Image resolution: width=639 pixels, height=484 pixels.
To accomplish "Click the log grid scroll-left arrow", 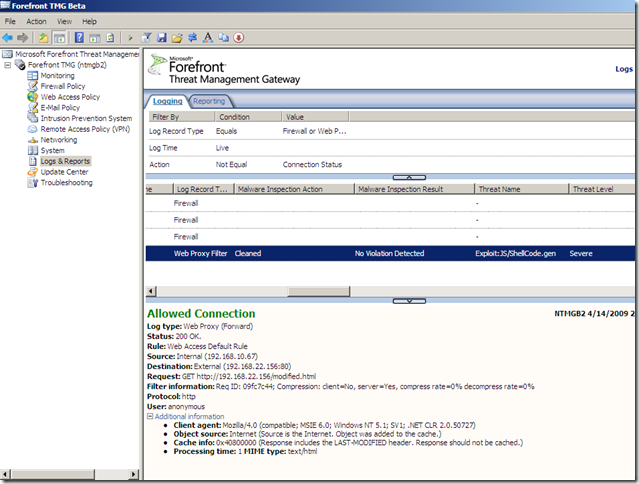I will (151, 291).
